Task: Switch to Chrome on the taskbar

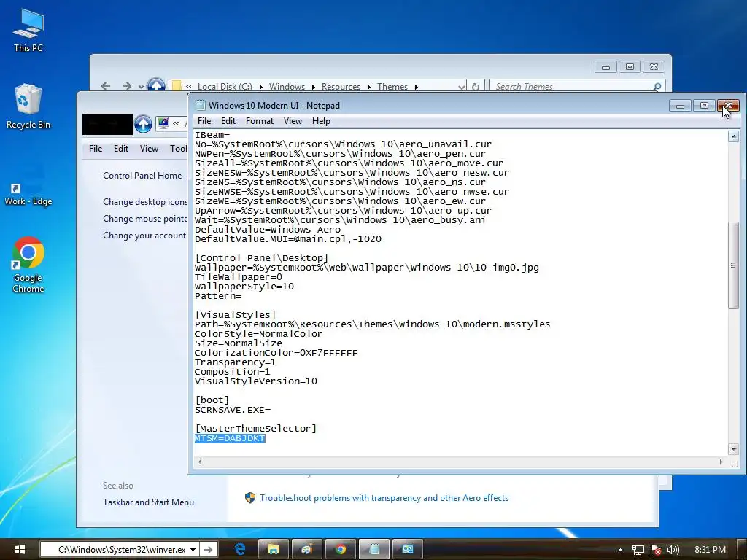Action: pyautogui.click(x=341, y=549)
